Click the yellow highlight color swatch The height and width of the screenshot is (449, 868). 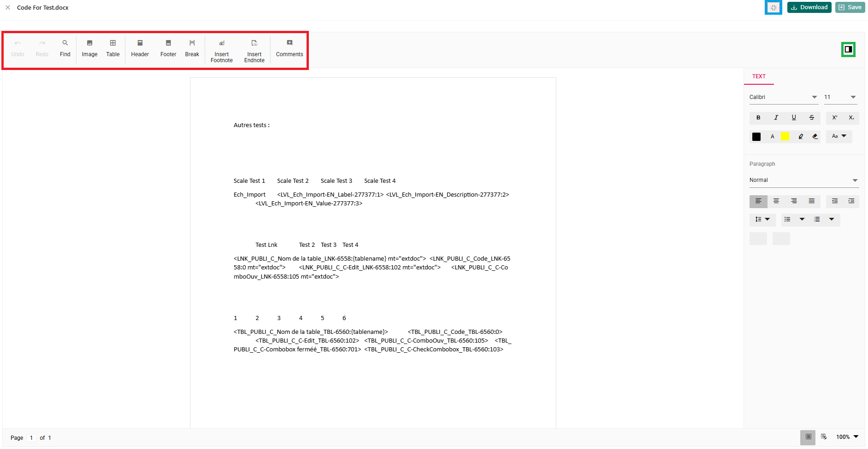point(785,137)
